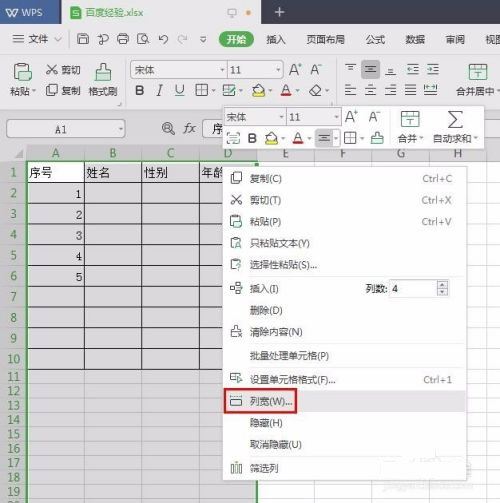This screenshot has width=500, height=503.
Task: Click the Print icon in quick toolbar
Action: [x=123, y=39]
